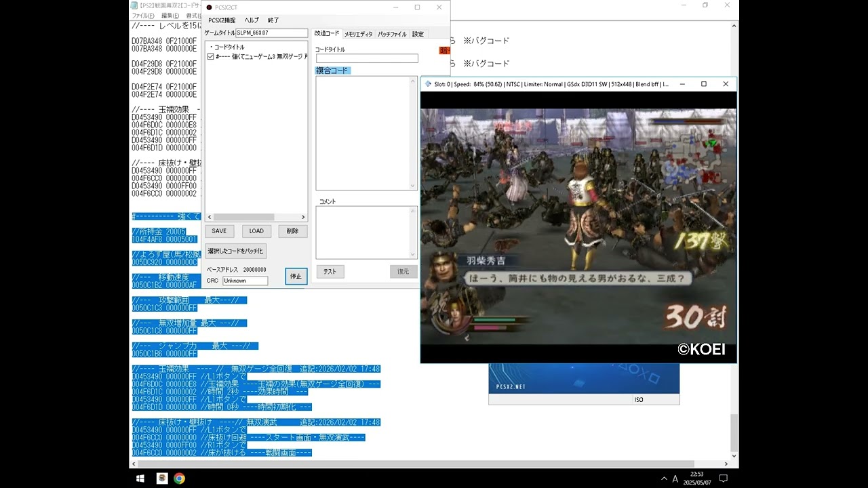Open the notification center icon
Image resolution: width=868 pixels, height=488 pixels.
(723, 479)
